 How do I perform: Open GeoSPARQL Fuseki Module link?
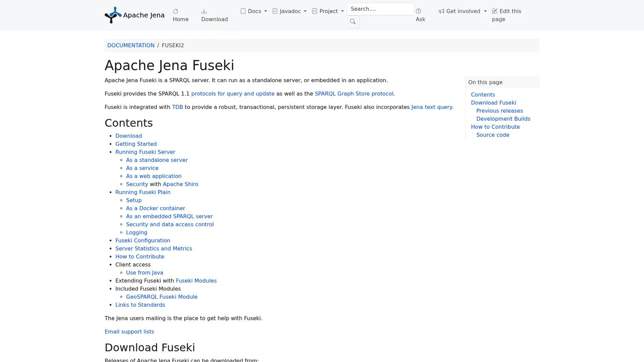[162, 297]
